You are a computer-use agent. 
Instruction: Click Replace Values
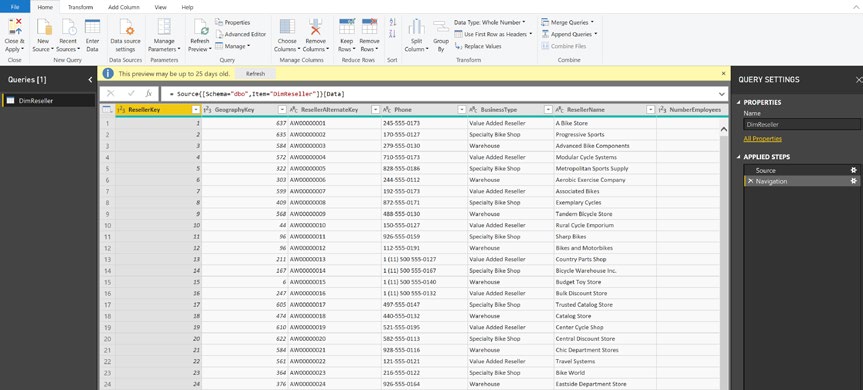pyautogui.click(x=478, y=46)
